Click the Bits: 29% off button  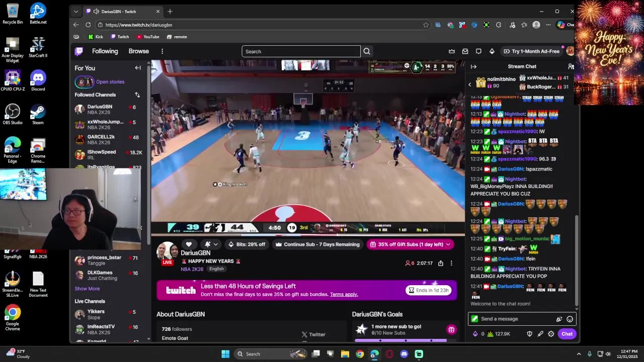coord(247,244)
